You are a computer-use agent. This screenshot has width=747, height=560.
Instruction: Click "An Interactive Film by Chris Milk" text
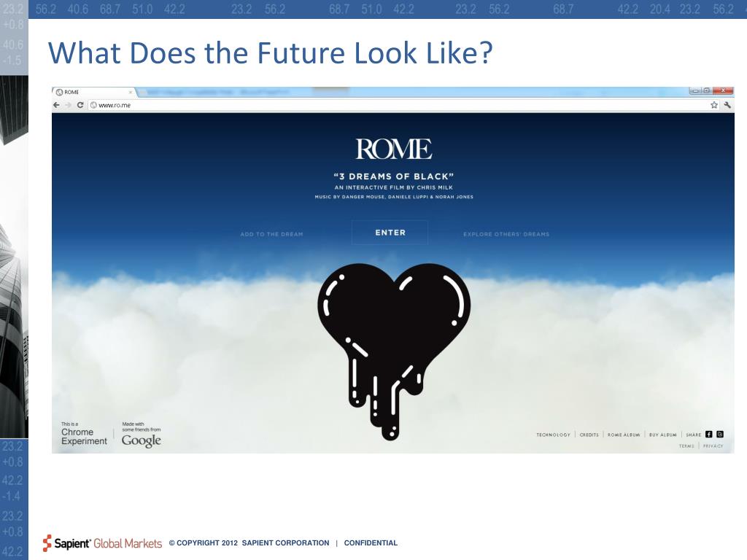(x=393, y=187)
